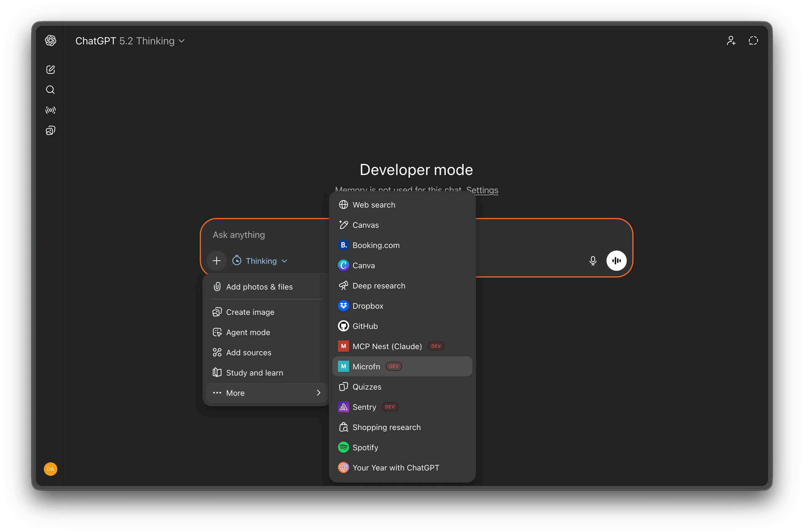The width and height of the screenshot is (804, 532).
Task: Open the Thinking mode dropdown in composer
Action: (260, 261)
